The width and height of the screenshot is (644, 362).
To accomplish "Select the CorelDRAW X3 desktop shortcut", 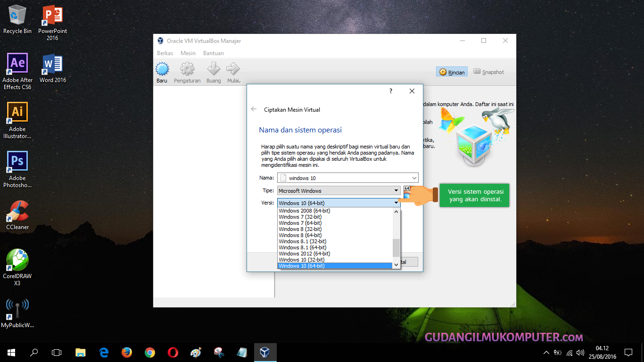I will (17, 268).
